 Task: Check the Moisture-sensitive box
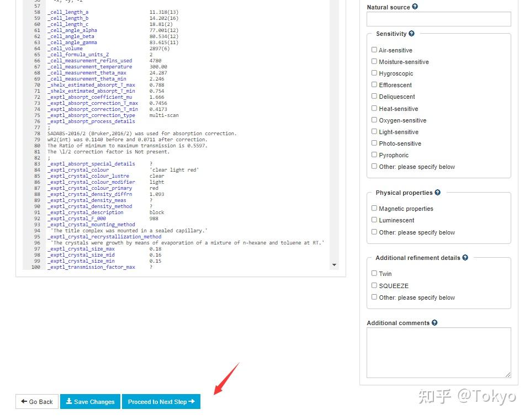click(374, 61)
